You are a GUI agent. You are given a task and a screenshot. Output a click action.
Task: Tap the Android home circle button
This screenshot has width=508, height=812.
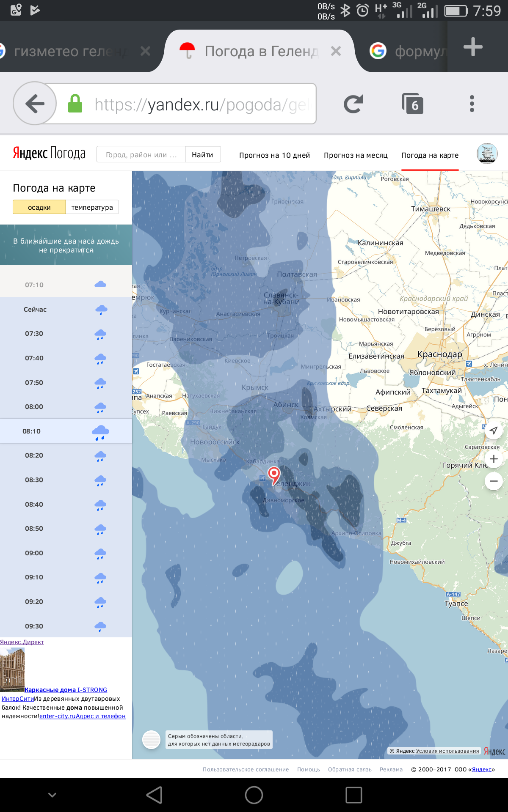click(x=254, y=795)
